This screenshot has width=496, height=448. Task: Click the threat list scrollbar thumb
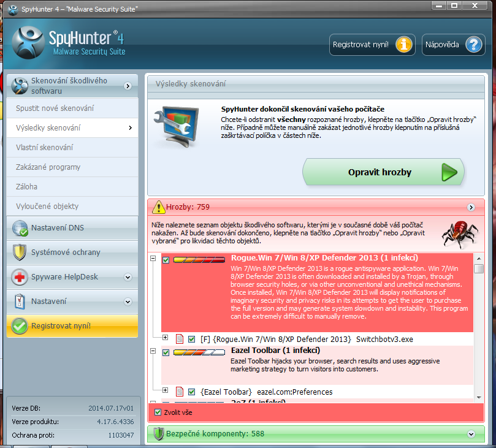pyautogui.click(x=479, y=268)
